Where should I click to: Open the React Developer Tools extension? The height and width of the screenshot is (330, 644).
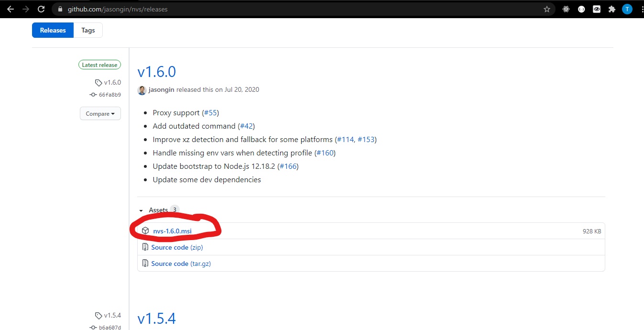pos(566,9)
